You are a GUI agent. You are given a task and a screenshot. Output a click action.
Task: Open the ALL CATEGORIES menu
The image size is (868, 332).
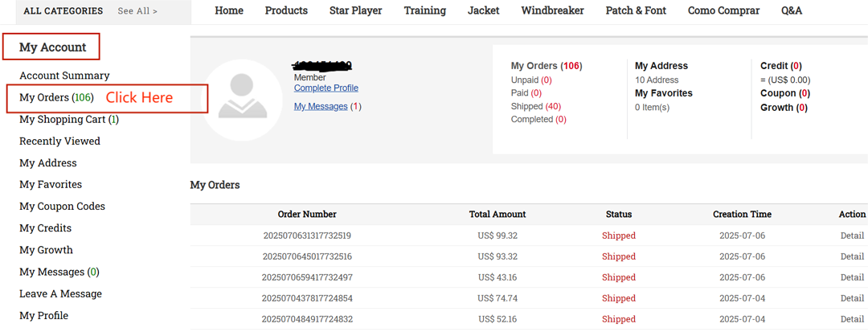click(63, 11)
